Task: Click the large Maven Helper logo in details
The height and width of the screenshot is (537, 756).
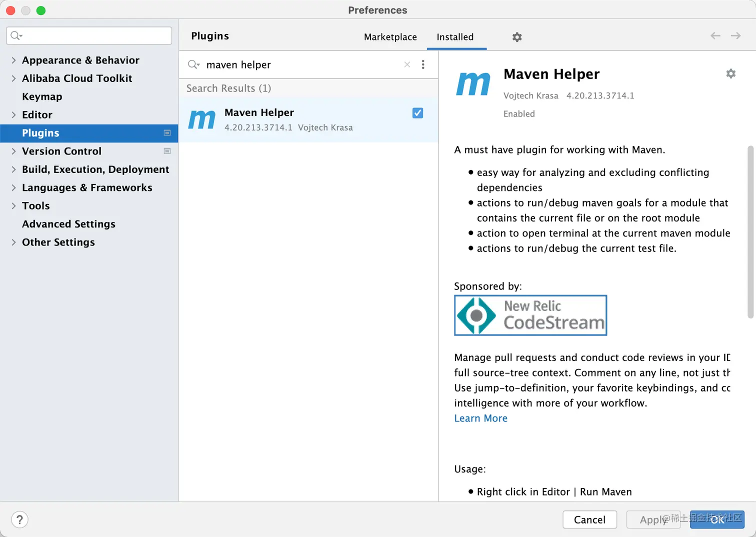Action: pyautogui.click(x=473, y=83)
